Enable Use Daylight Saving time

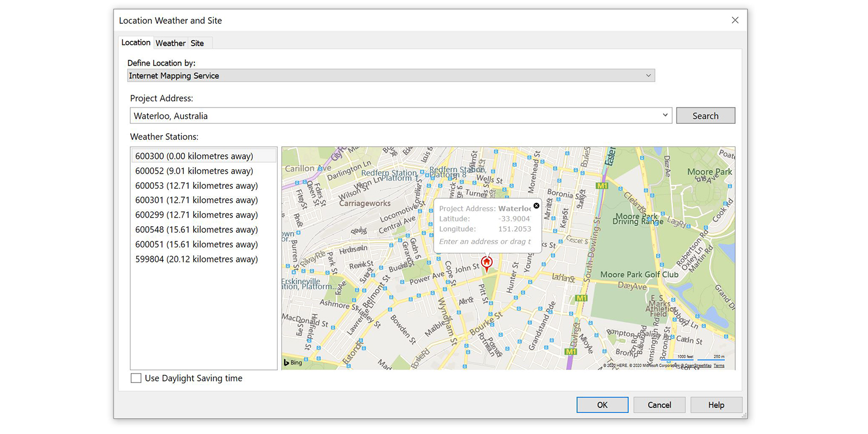[136, 378]
